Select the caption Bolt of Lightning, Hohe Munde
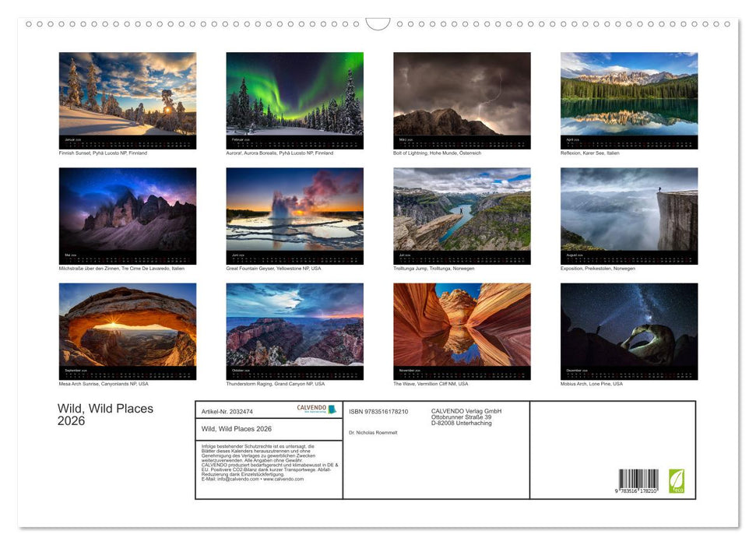 point(437,153)
